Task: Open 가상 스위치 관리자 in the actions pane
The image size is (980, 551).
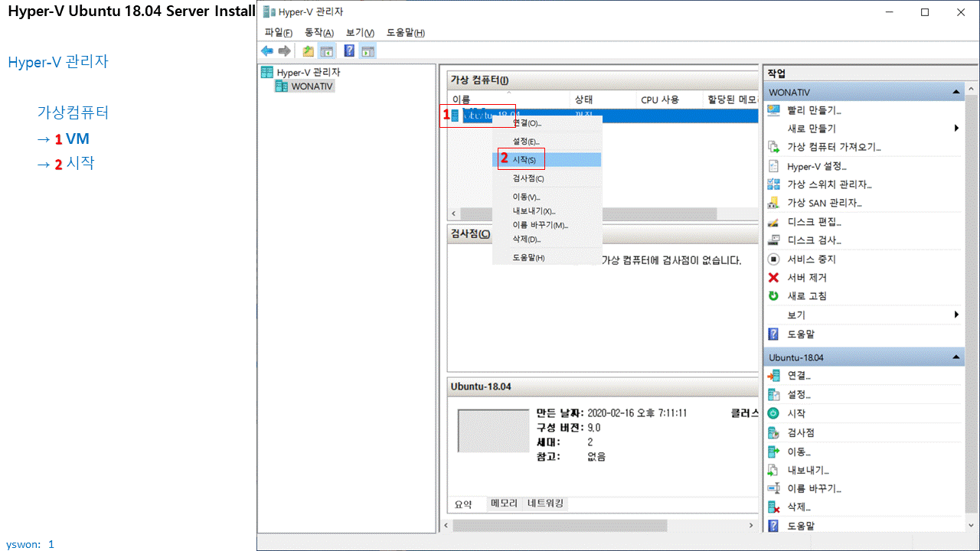Action: 829,184
